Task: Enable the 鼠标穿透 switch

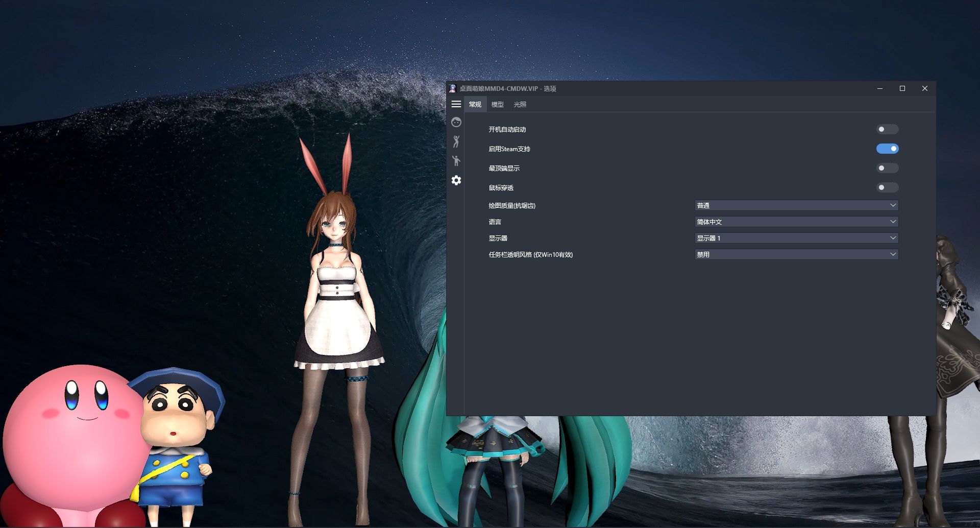Action: (887, 187)
